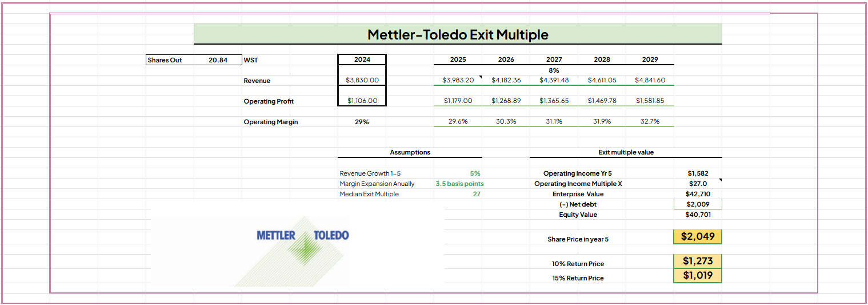Select the 5% revenue growth assumption
Image resolution: width=868 pixels, height=305 pixels.
coord(458,173)
